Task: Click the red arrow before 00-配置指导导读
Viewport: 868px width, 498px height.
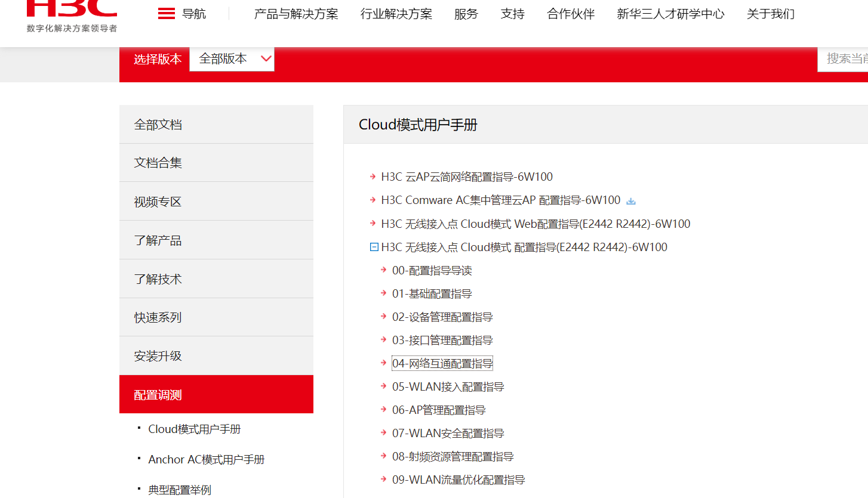Action: [384, 270]
